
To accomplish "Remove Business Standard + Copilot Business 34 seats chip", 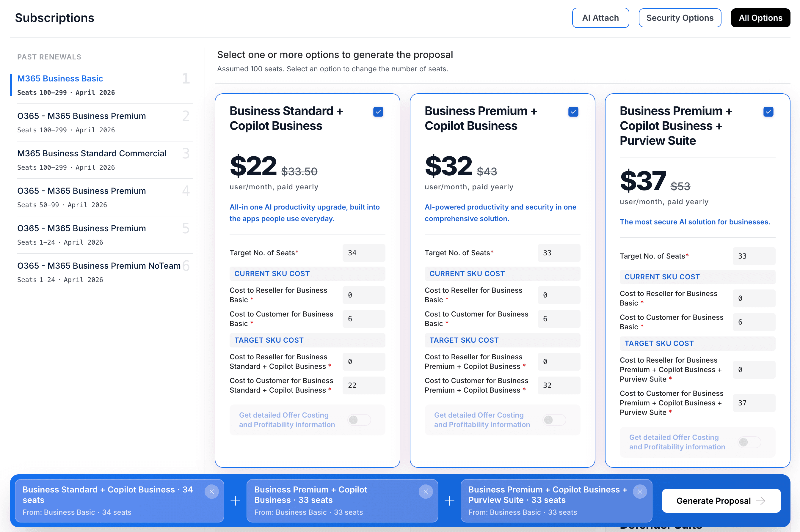I will click(x=211, y=492).
